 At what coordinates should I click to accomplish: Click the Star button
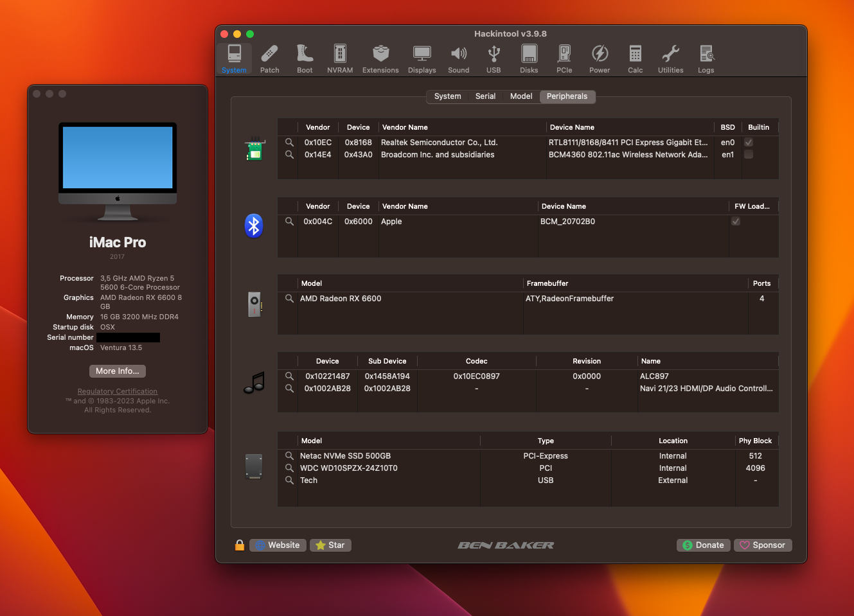(330, 545)
